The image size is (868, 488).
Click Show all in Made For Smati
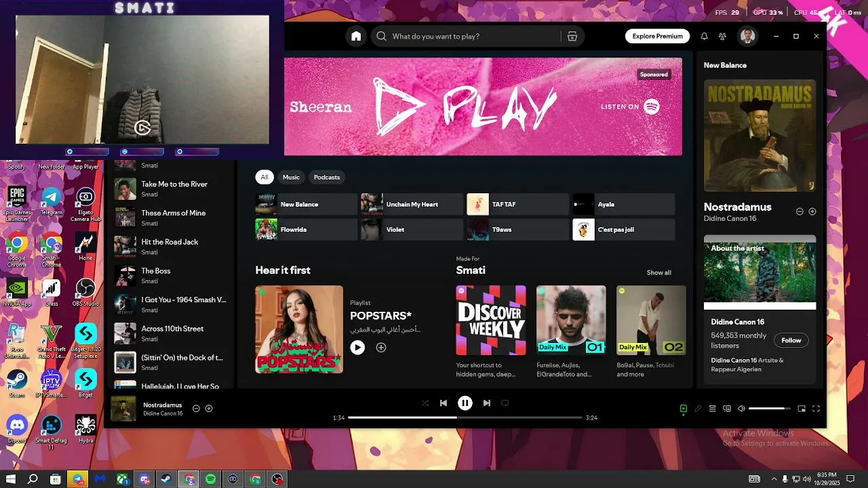(658, 272)
